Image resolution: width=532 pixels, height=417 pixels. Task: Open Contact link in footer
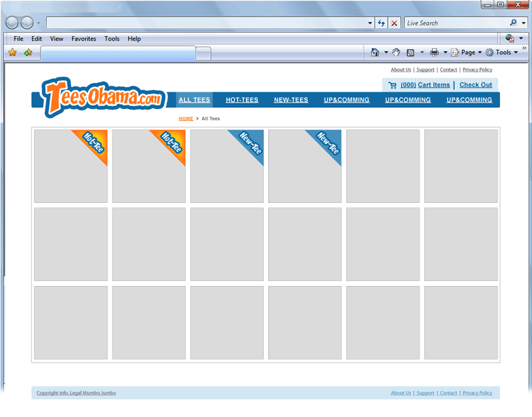pyautogui.click(x=448, y=393)
